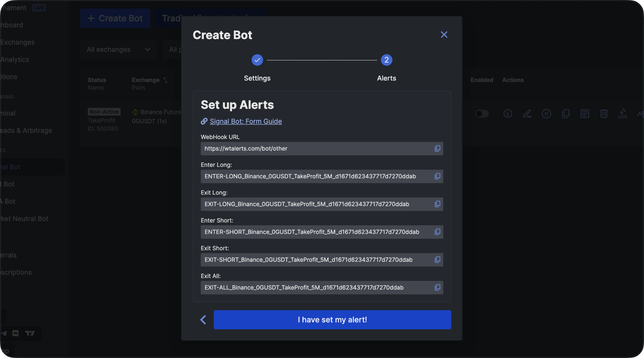Select the Alerts step number 2
644x358 pixels.
pos(386,60)
